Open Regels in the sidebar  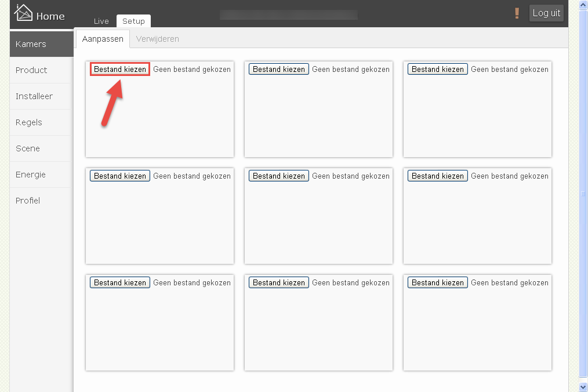pyautogui.click(x=41, y=122)
